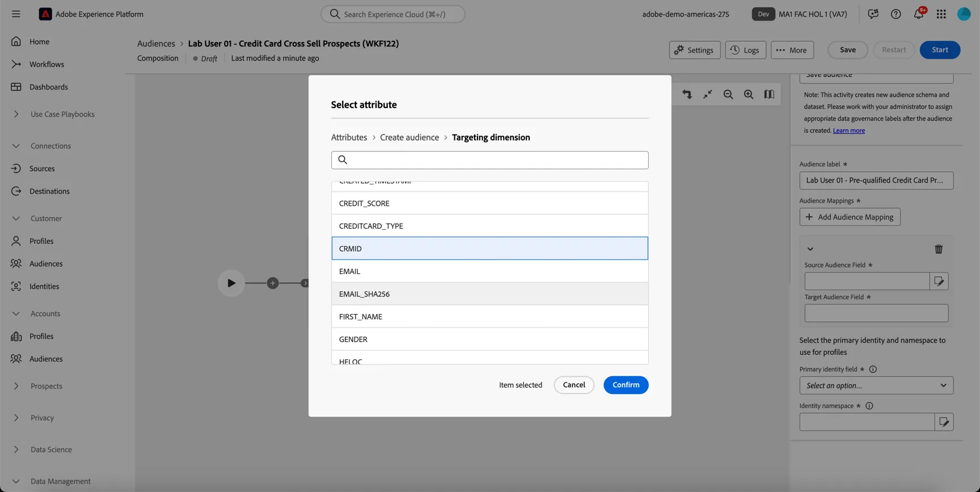Delete audience mapping with trash icon

coord(939,249)
